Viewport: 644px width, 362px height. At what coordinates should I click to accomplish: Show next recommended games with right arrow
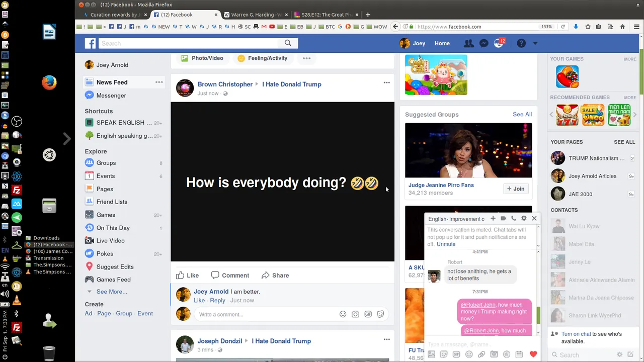(634, 115)
